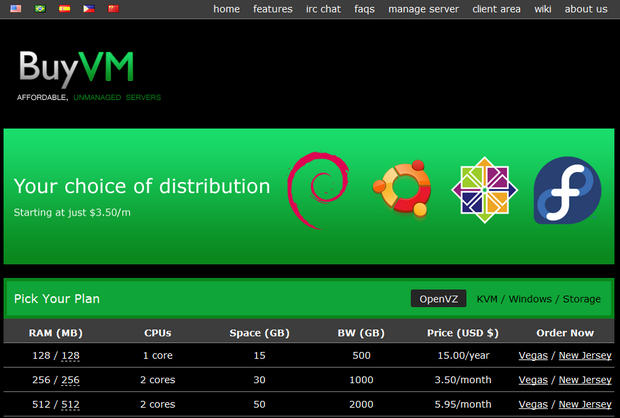620x418 pixels.
Task: Click the '2000' bandwidth cell
Action: point(361,405)
